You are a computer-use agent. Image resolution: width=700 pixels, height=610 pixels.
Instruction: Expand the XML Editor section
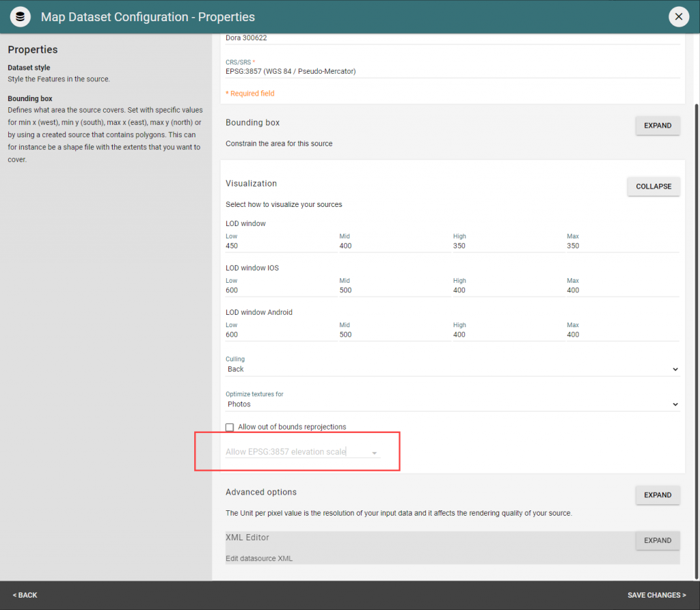(x=657, y=540)
